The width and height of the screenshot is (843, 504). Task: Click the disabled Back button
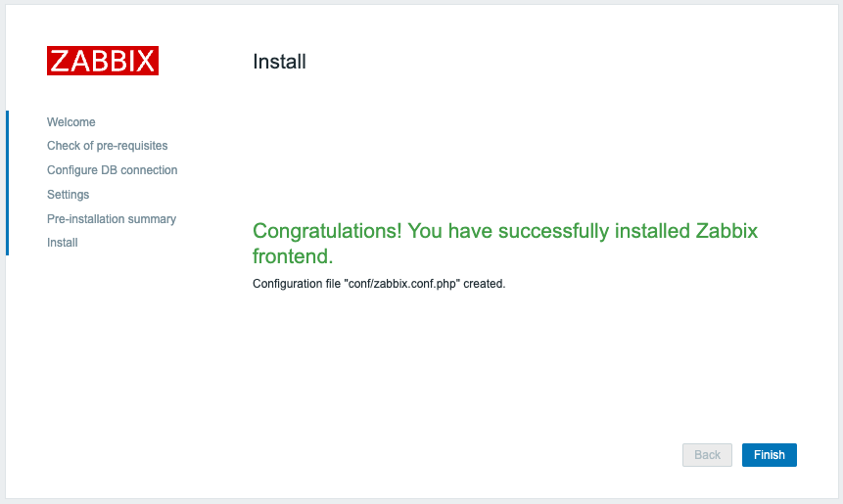(x=707, y=455)
